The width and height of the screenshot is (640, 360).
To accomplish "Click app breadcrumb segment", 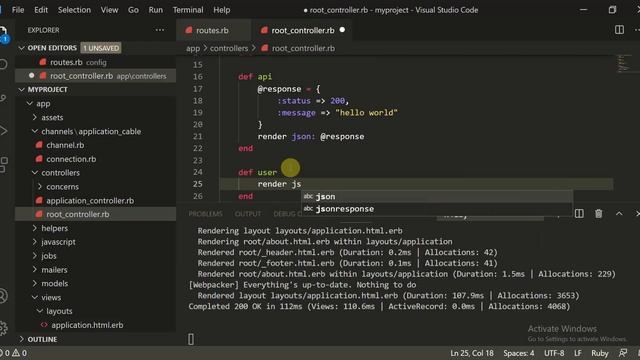I will click(x=193, y=48).
